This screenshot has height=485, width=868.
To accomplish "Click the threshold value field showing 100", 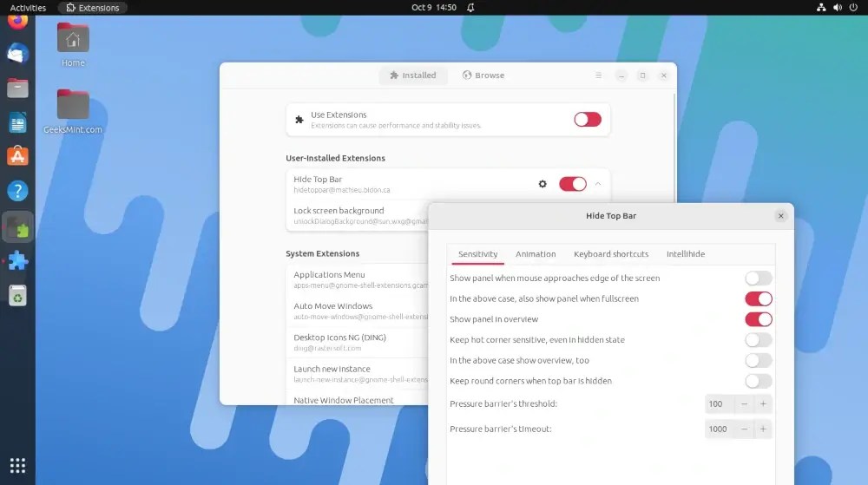I will point(720,403).
